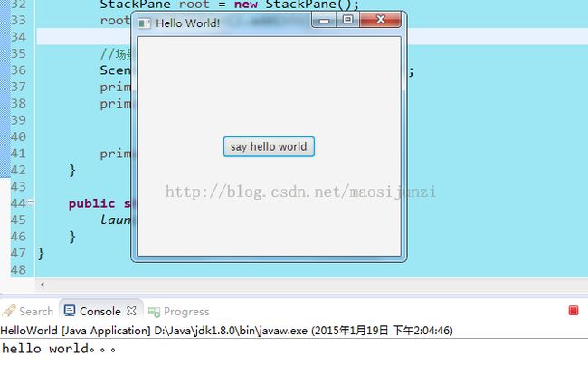Image resolution: width=588 pixels, height=365 pixels.
Task: Click line number 47 in the gutter
Action: click(18, 253)
